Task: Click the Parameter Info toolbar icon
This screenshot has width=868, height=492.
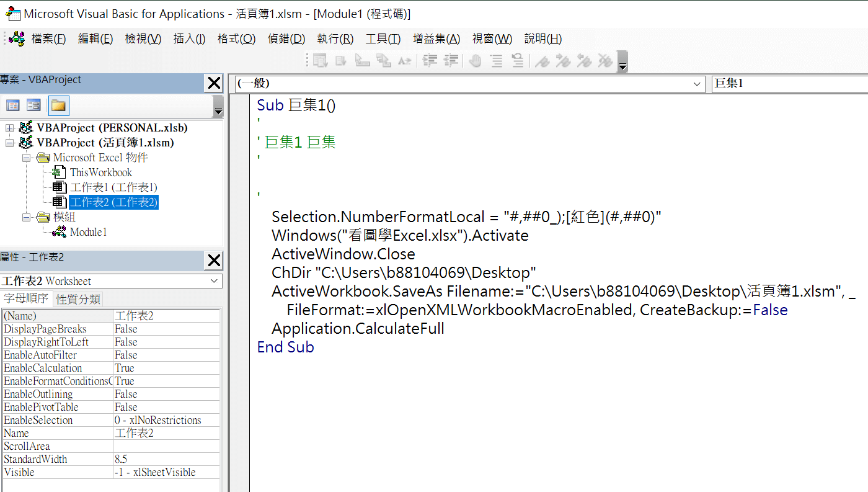Action: [x=384, y=60]
